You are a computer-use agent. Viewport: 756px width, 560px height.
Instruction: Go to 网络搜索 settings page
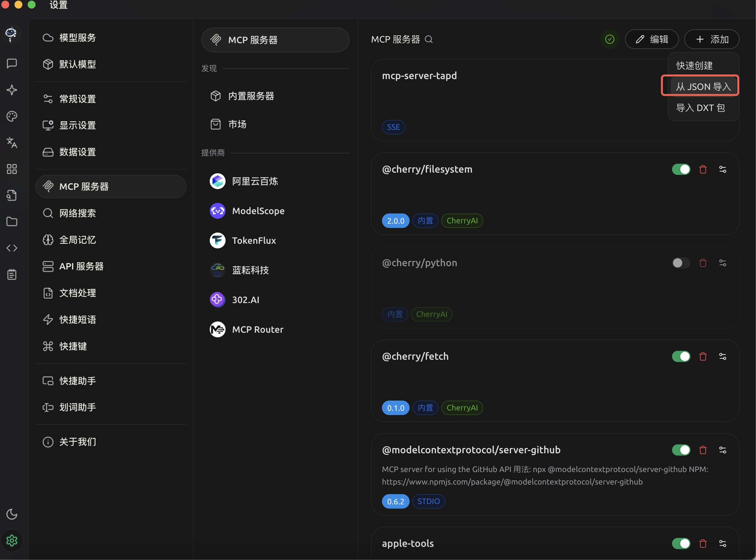point(78,213)
